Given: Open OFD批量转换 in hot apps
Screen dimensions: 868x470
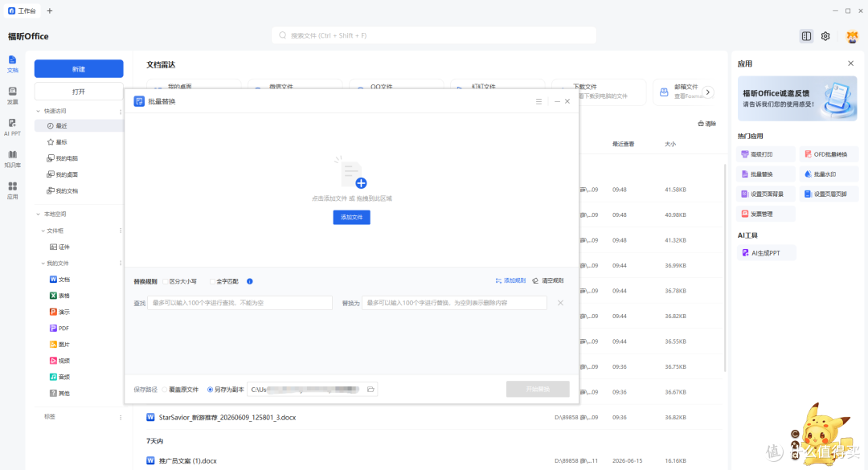Looking at the screenshot, I should click(829, 154).
